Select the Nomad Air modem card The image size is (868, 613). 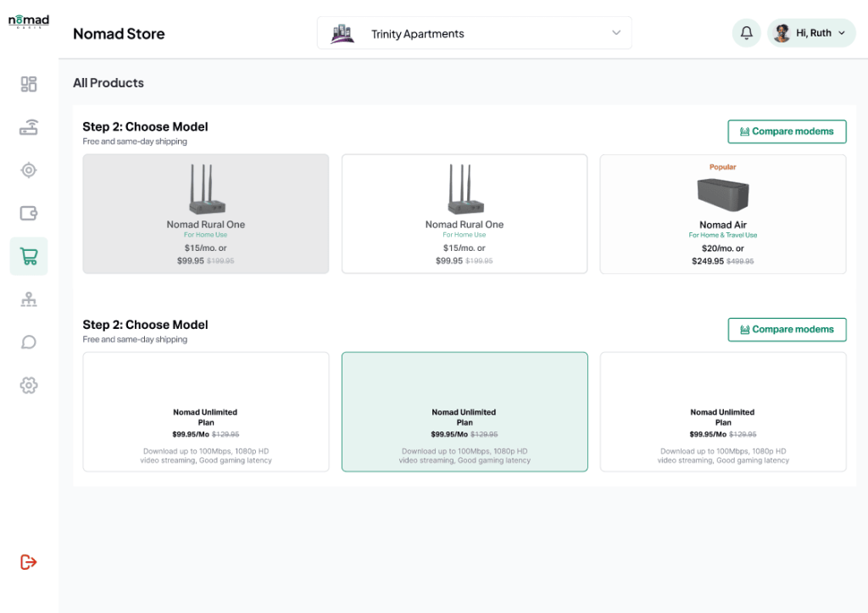pos(722,214)
